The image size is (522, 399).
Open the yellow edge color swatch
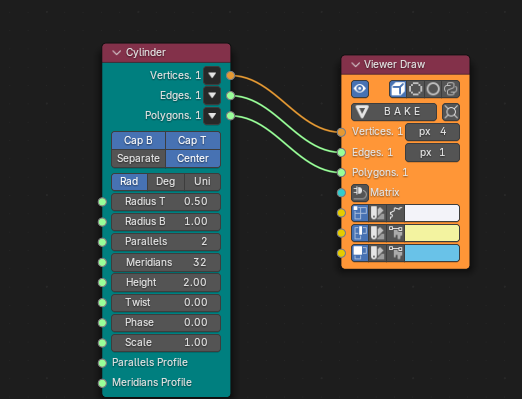[x=432, y=233]
